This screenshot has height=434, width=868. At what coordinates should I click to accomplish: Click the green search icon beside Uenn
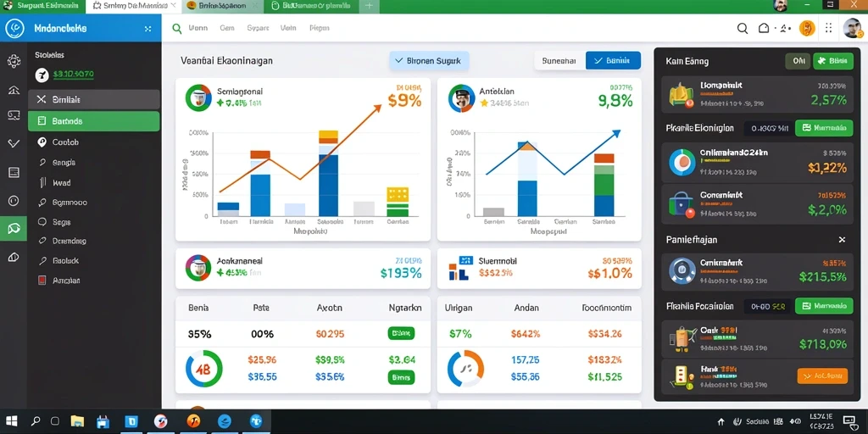coord(176,28)
